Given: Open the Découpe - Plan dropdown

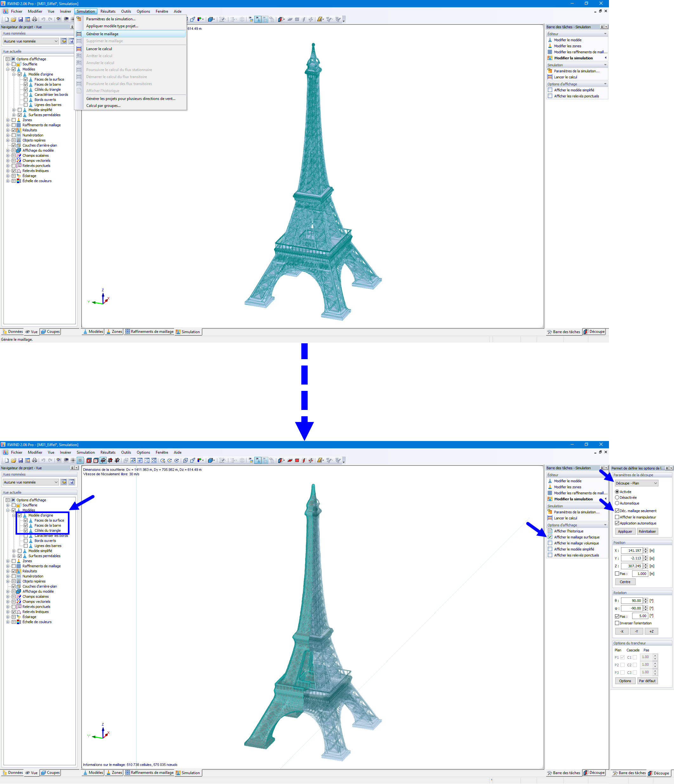Looking at the screenshot, I should (637, 483).
